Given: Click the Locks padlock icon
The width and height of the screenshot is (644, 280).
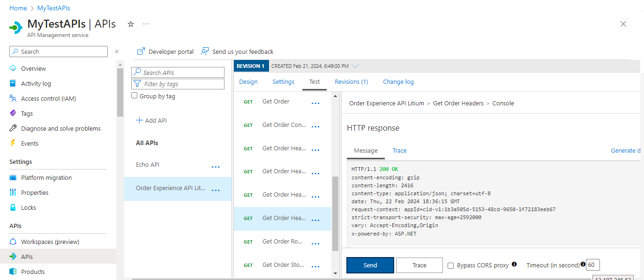Looking at the screenshot, I should pyautogui.click(x=13, y=207).
